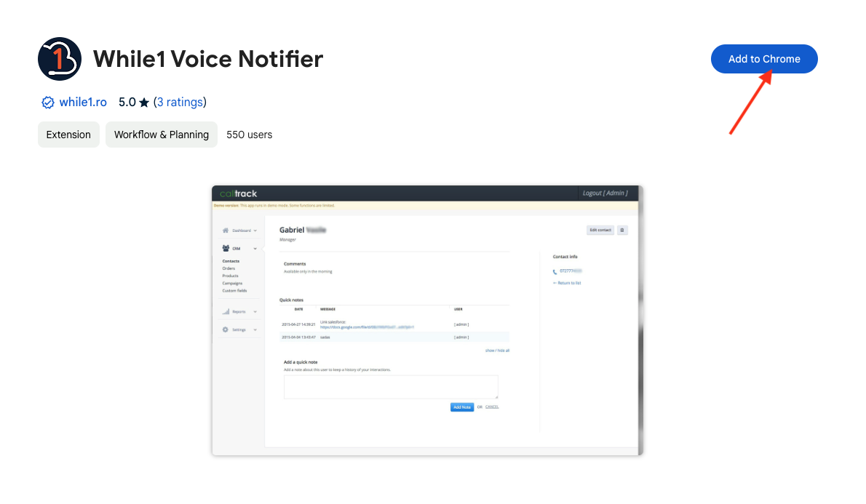Screen dimensions: 866x504
Task: Click the blue Add Note button
Action: 461,407
